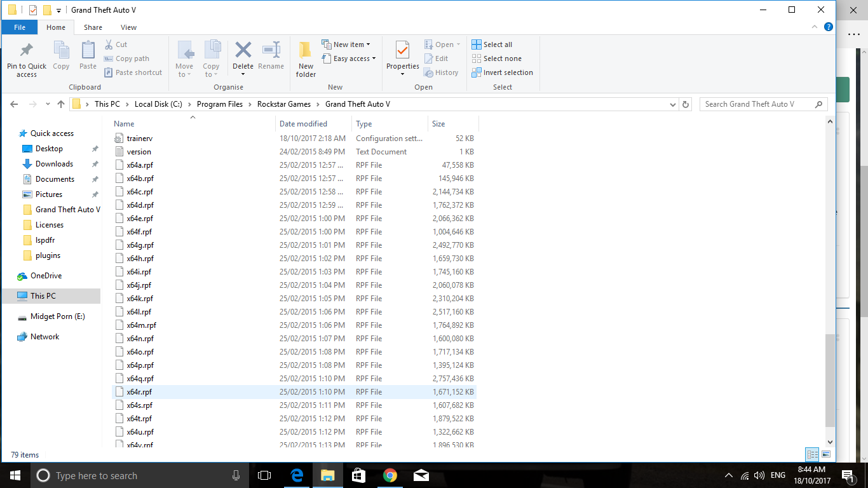Switch to large icons view layout
Viewport: 868px width, 488px height.
(x=826, y=454)
